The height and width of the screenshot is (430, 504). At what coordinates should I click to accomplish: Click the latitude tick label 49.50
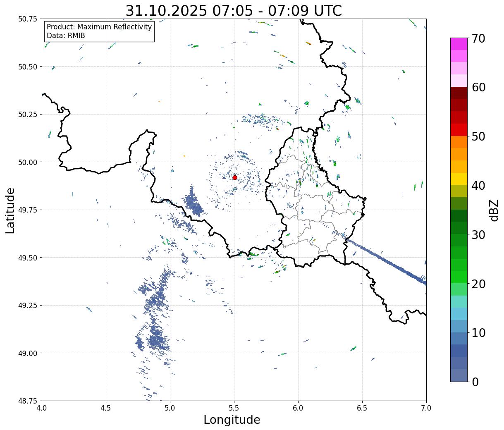[28, 258]
